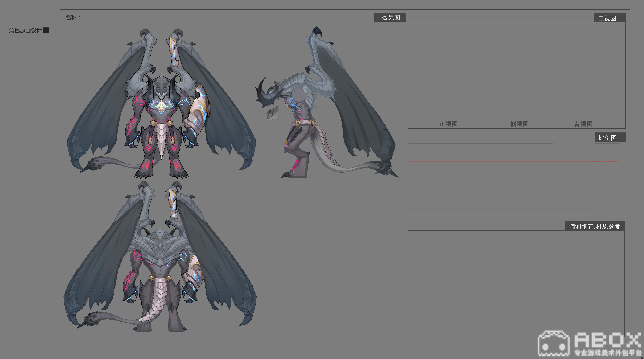Click the 侧视图 label
The width and height of the screenshot is (644, 359).
click(x=519, y=124)
